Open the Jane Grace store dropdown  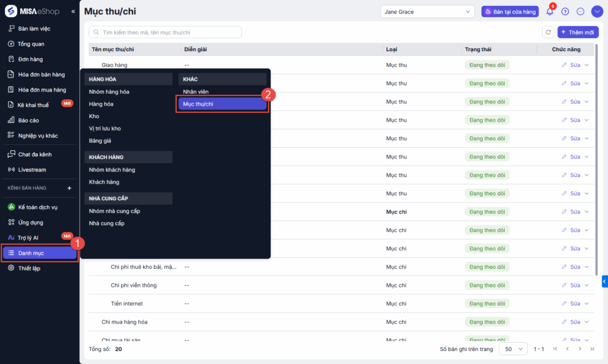click(427, 12)
